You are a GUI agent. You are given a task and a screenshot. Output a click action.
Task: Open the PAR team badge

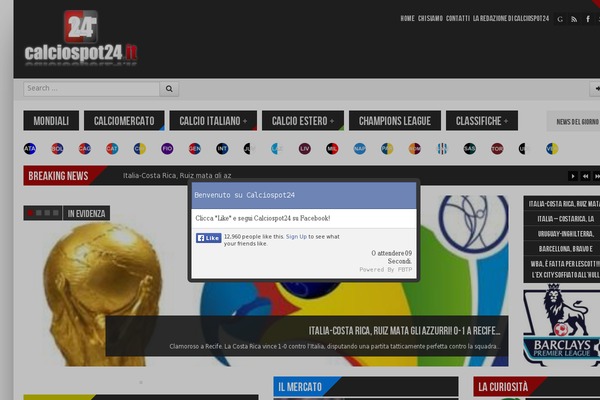pyautogui.click(x=387, y=149)
